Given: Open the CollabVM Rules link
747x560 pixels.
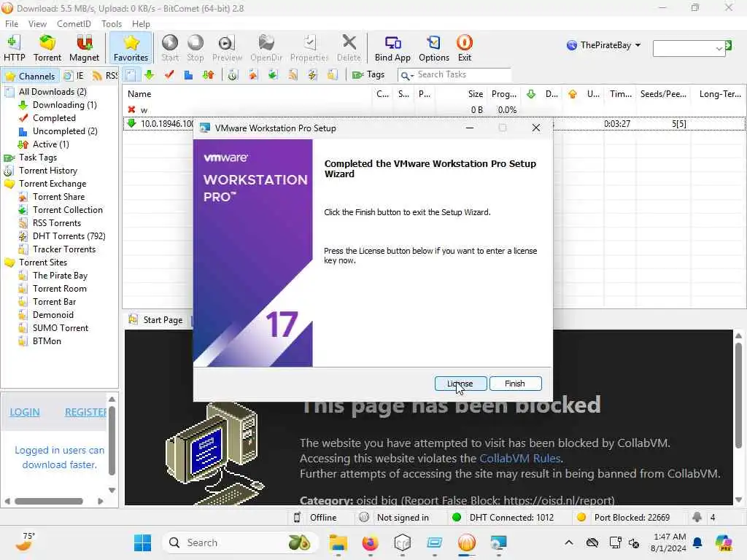Looking at the screenshot, I should 519,459.
